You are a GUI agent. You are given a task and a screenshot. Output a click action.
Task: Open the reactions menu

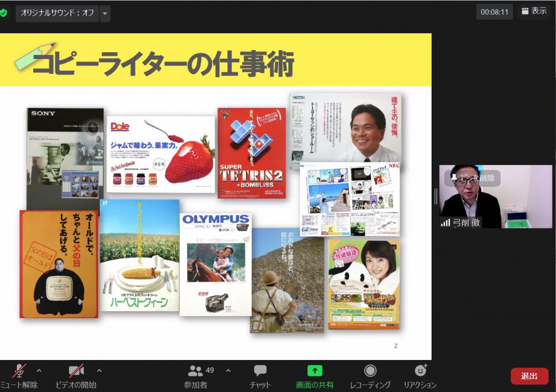pos(420,376)
